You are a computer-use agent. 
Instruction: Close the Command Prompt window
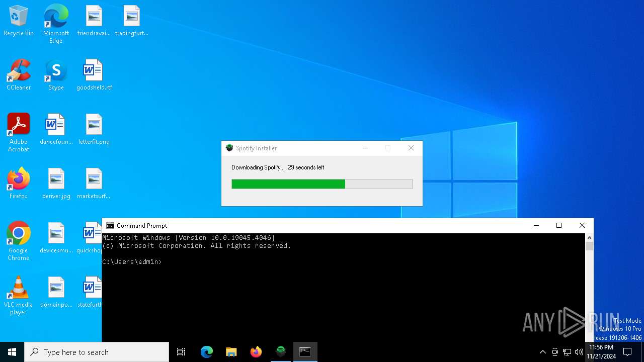[582, 225]
